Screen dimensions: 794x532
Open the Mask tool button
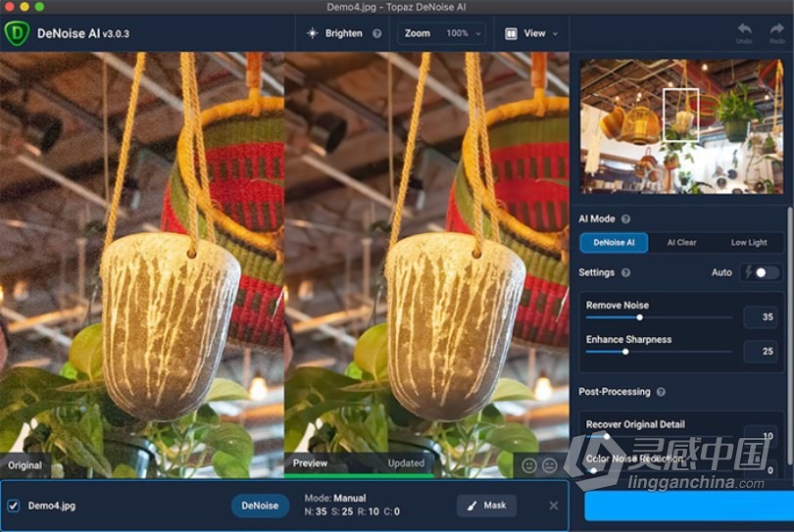pyautogui.click(x=486, y=506)
